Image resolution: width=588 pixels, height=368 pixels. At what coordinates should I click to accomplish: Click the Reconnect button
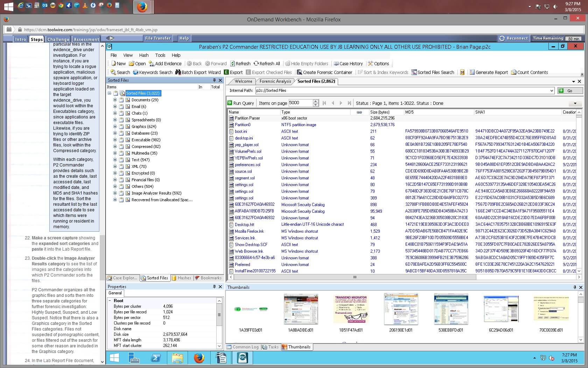tap(513, 38)
